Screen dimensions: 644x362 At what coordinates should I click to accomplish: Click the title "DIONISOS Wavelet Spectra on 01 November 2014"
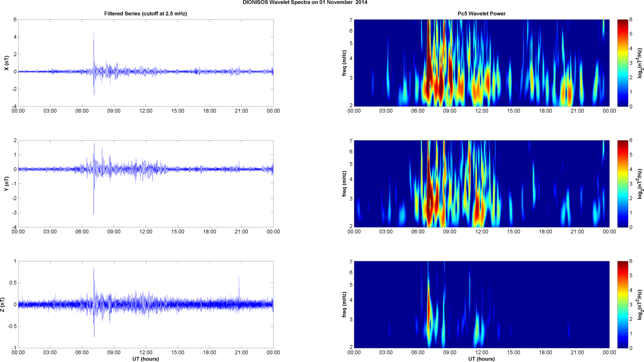click(x=305, y=3)
